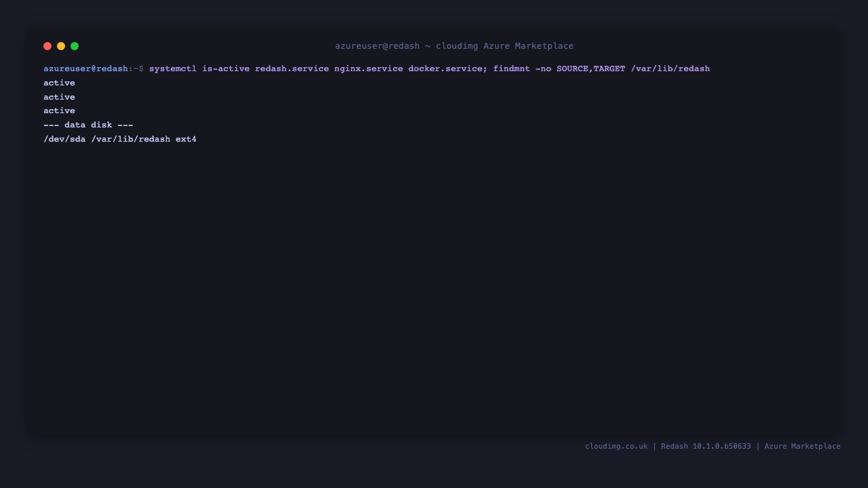Viewport: 868px width, 488px height.
Task: Click the 'is-active' argument
Action: click(226, 68)
